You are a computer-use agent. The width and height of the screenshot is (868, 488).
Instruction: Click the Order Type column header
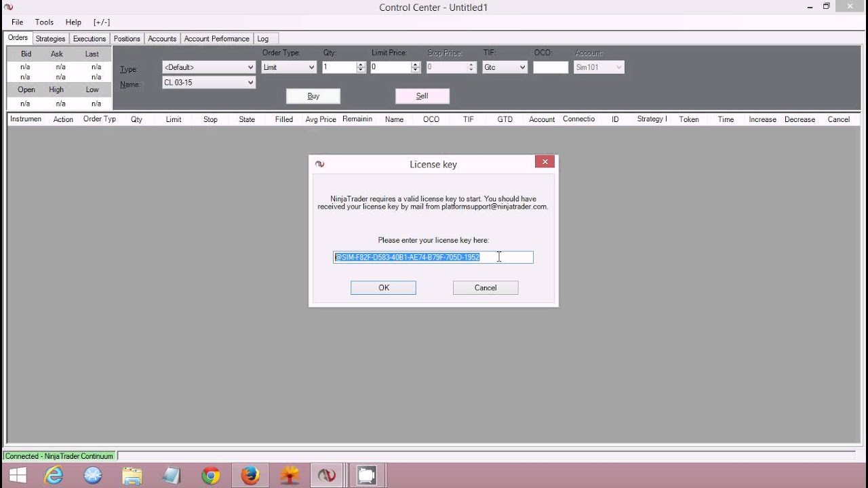[x=100, y=119]
